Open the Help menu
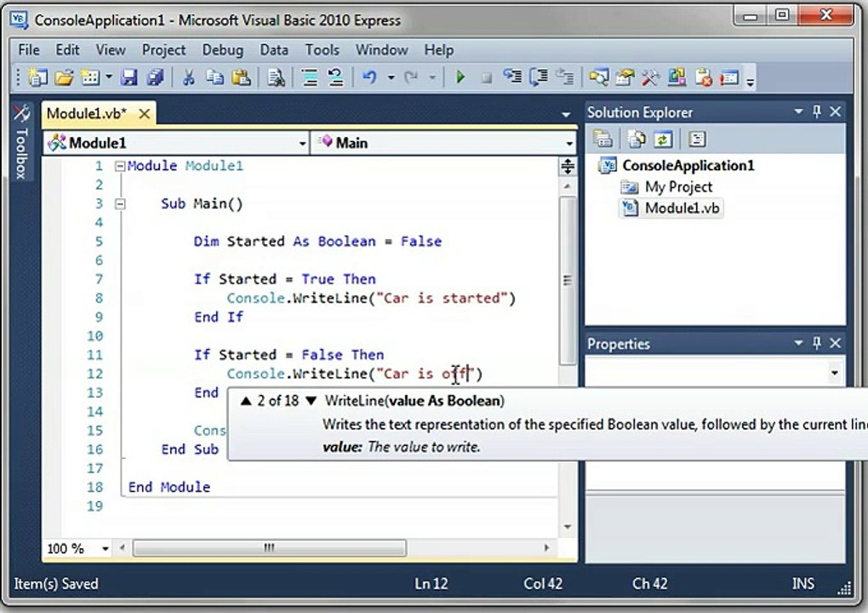Image resolution: width=868 pixels, height=613 pixels. point(439,50)
